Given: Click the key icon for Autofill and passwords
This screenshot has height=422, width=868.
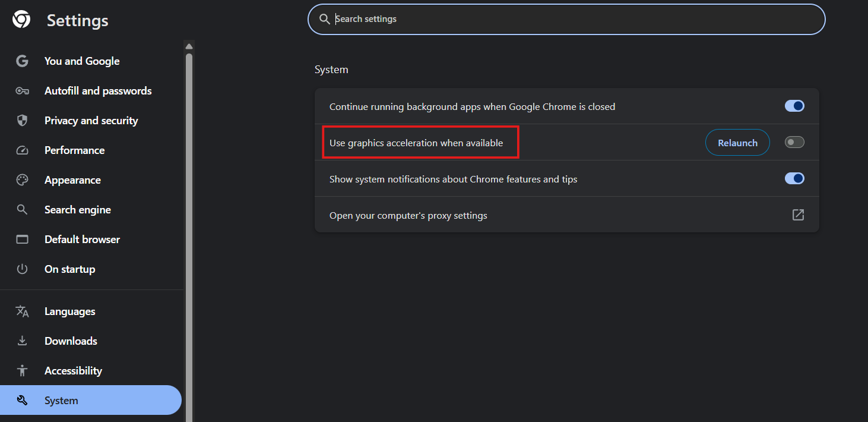Looking at the screenshot, I should (22, 91).
